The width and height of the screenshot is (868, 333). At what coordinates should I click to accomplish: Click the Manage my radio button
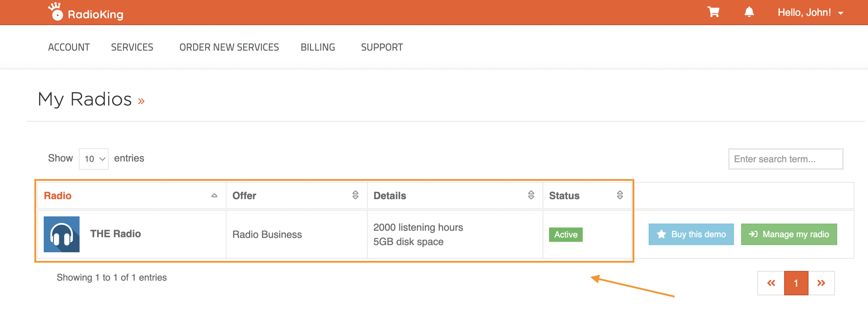[x=789, y=234]
